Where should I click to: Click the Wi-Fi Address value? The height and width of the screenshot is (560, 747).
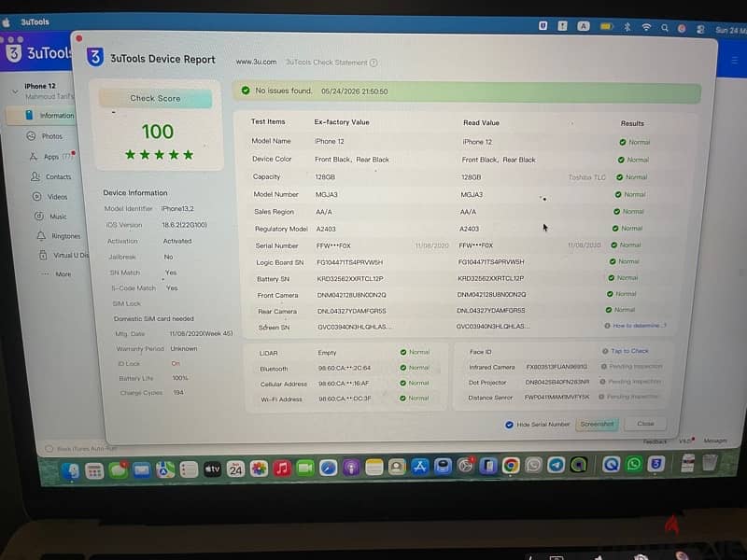tap(345, 399)
